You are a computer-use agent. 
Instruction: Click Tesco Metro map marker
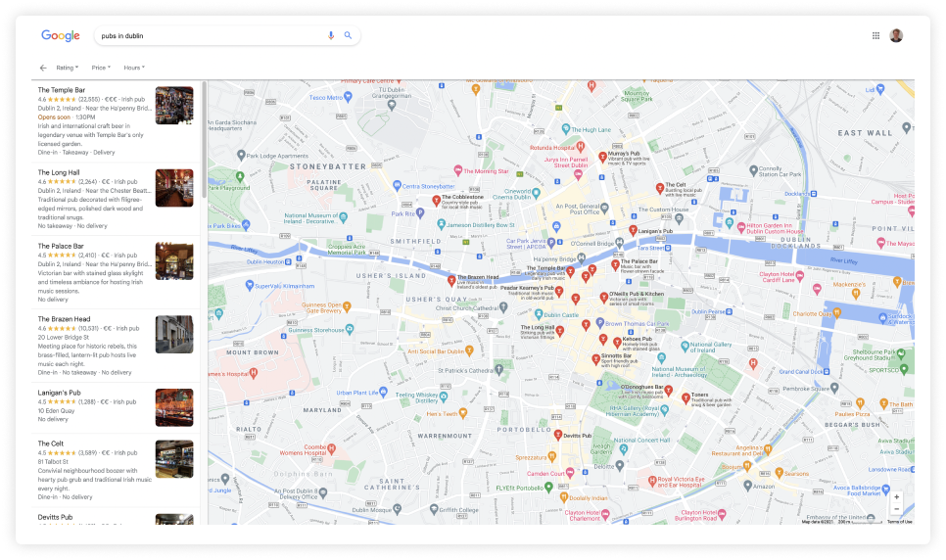pos(348,97)
